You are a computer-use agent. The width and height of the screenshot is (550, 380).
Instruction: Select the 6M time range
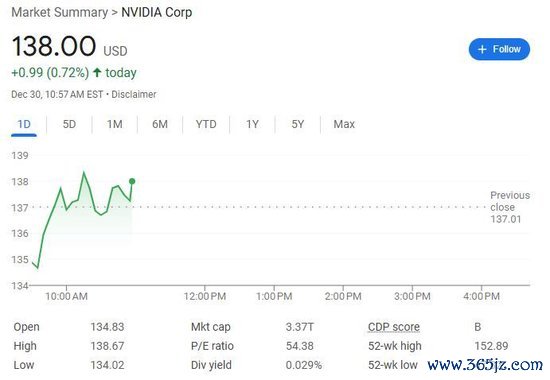tap(160, 124)
